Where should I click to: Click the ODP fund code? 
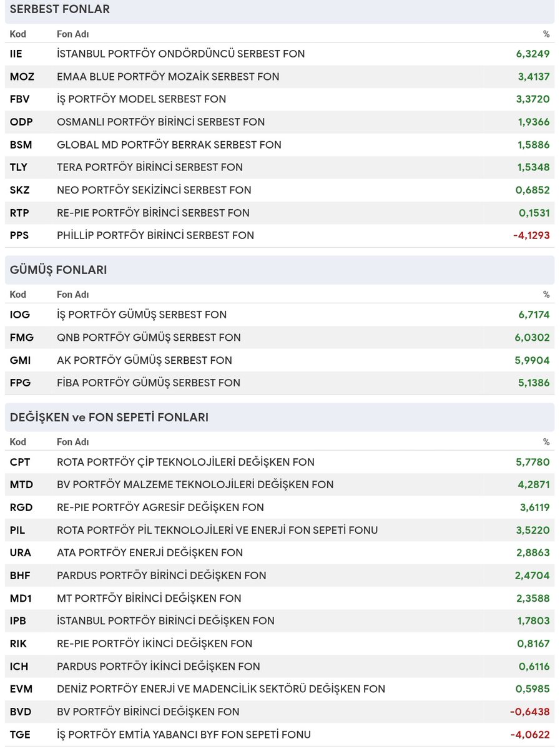(20, 122)
